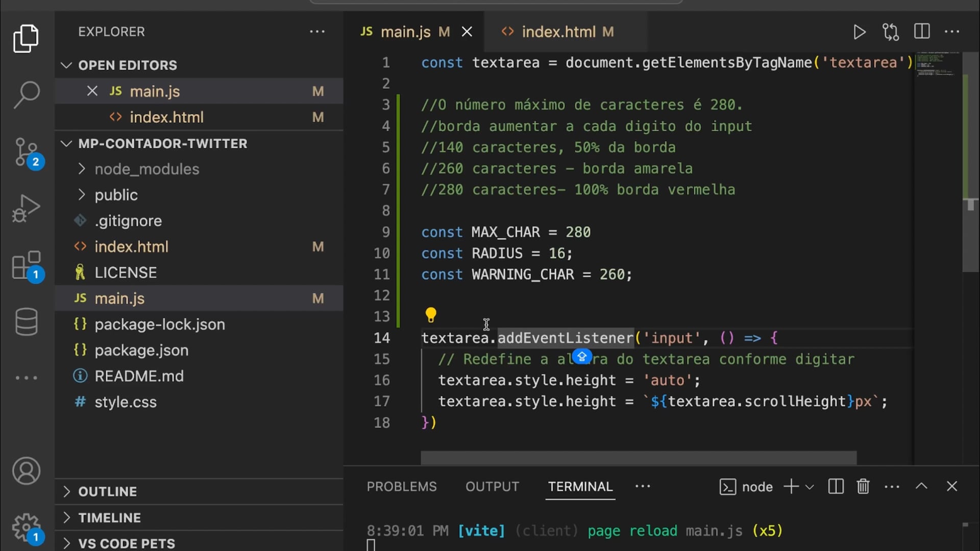Viewport: 980px width, 551px height.
Task: Open the Extensions view
Action: [26, 265]
